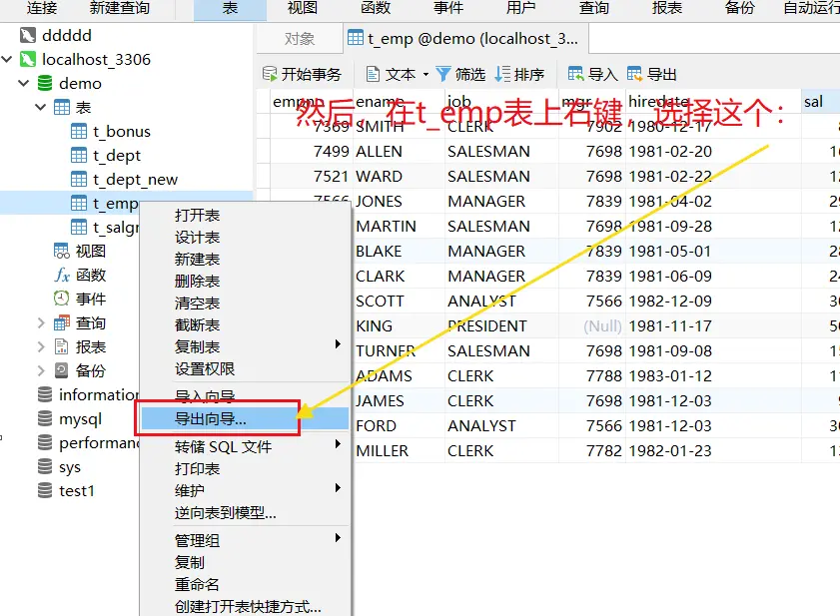Click 新建查询 in main toolbar
This screenshot has height=616, width=840.
(120, 8)
